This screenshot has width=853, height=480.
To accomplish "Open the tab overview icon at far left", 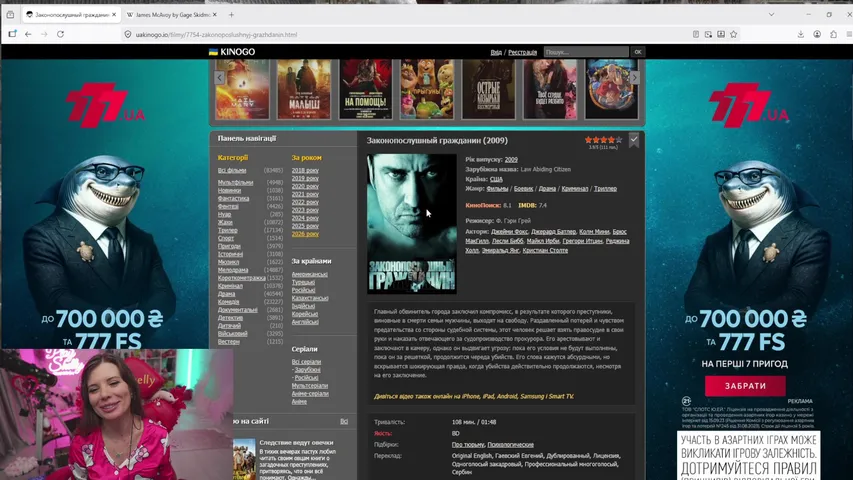I will [10, 15].
